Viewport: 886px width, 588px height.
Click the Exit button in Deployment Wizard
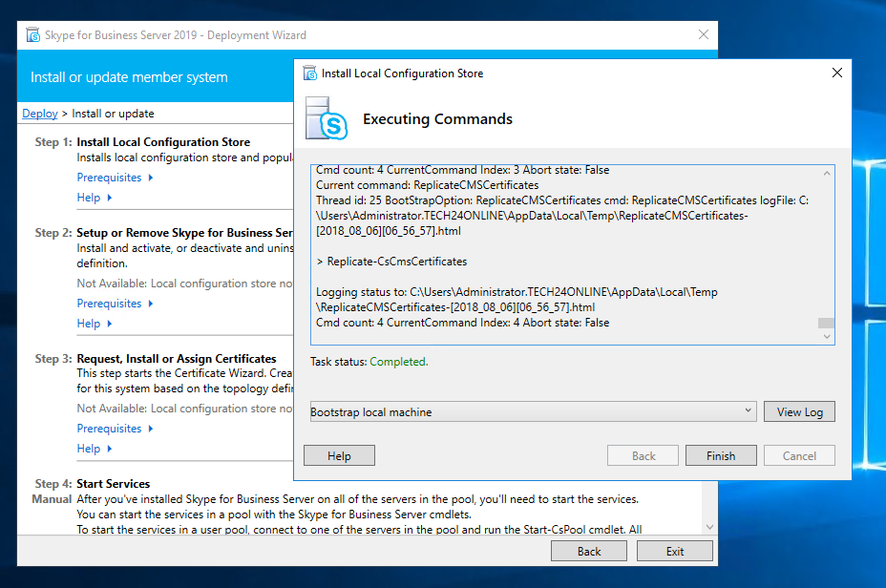pos(675,551)
